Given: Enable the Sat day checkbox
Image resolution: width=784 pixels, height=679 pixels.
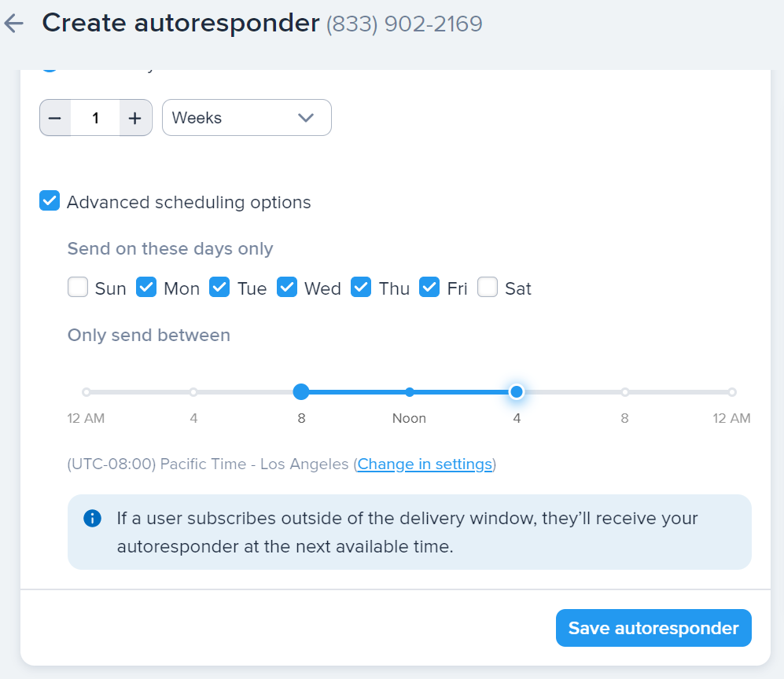Looking at the screenshot, I should [488, 288].
